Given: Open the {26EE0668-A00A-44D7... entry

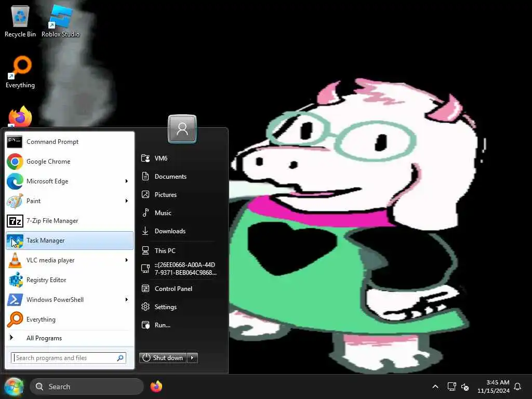Looking at the screenshot, I should point(178,269).
